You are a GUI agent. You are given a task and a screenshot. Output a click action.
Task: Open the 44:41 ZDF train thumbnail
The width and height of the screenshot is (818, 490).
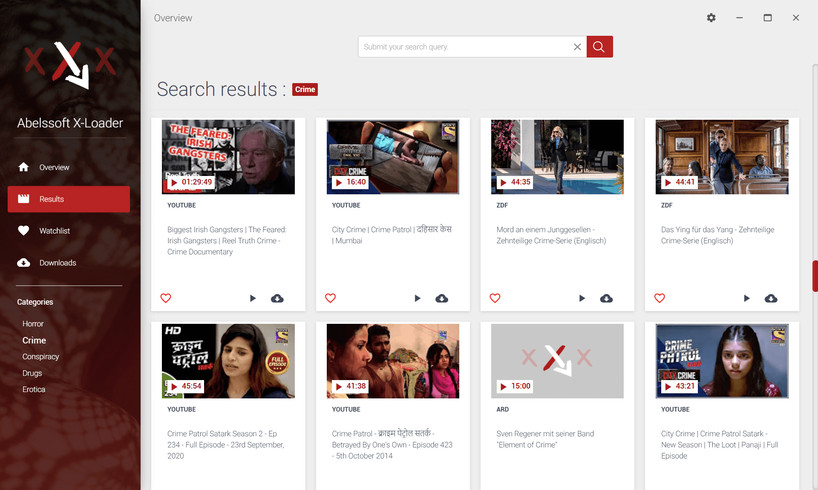(722, 157)
